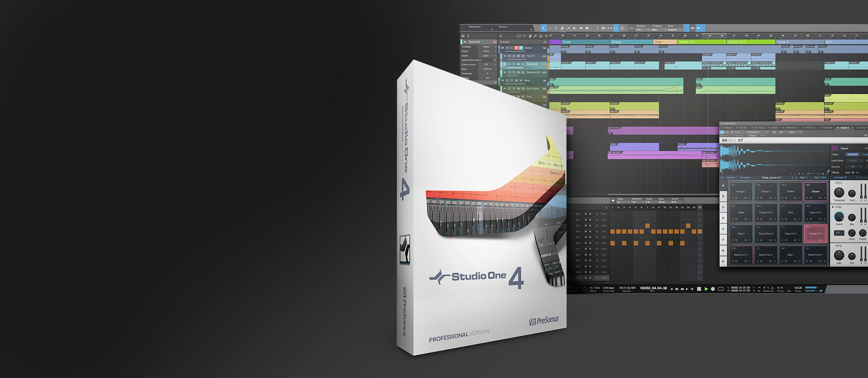Open the track list hamburger icon
Viewport: 868px width, 378px height.
click(463, 36)
